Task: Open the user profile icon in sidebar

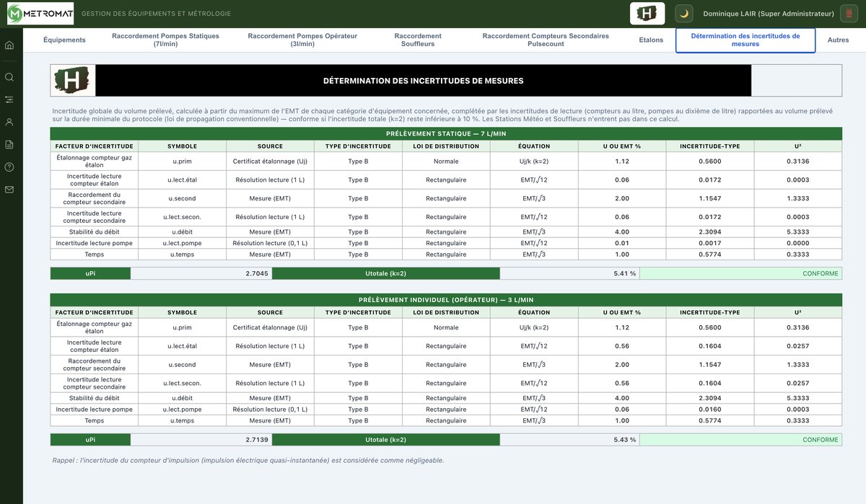Action: click(9, 122)
